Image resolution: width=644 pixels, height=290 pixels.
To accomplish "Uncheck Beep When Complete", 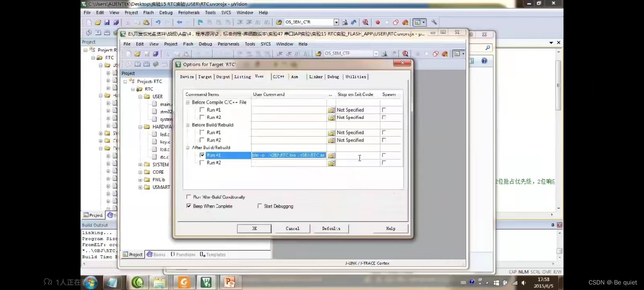I will pos(189,206).
